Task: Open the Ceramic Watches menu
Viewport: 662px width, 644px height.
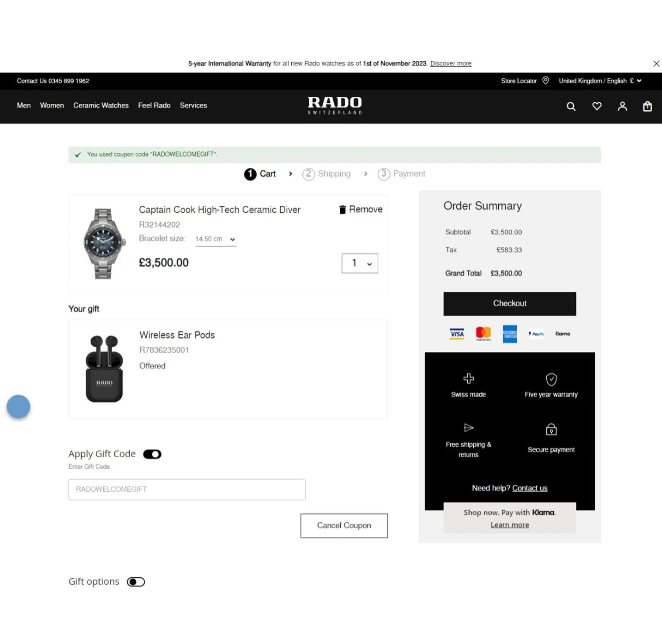Action: (x=101, y=105)
